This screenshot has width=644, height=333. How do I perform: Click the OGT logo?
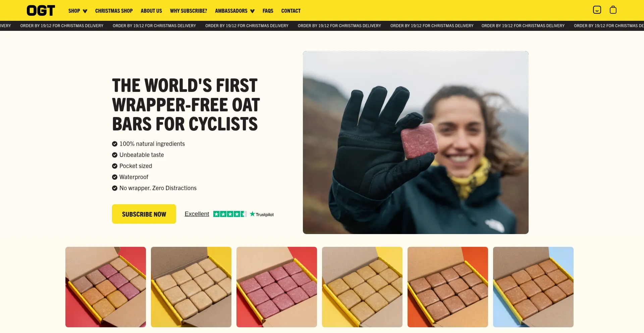pyautogui.click(x=41, y=10)
